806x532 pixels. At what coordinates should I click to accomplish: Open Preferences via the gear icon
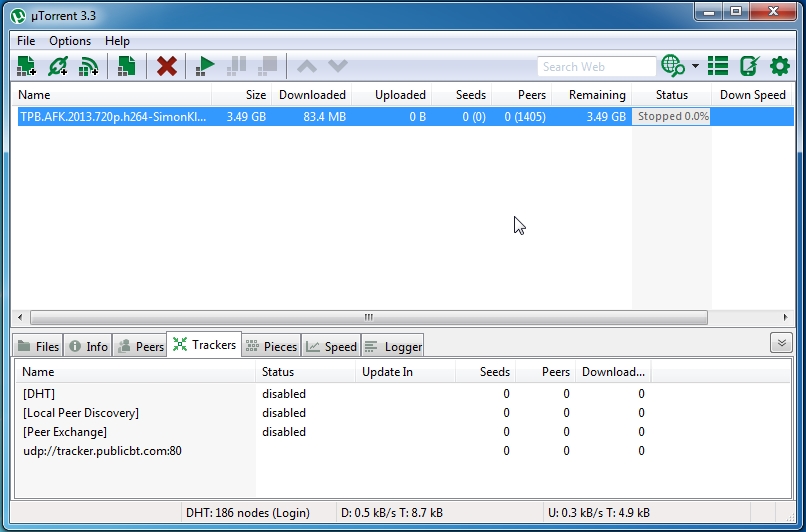780,66
